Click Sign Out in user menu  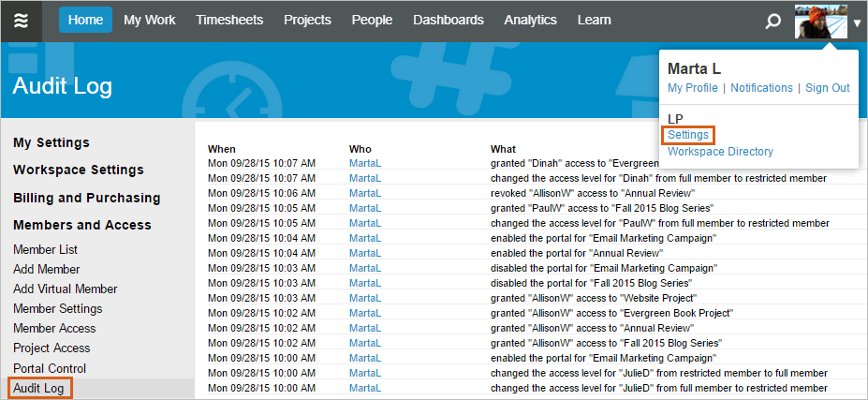(827, 88)
